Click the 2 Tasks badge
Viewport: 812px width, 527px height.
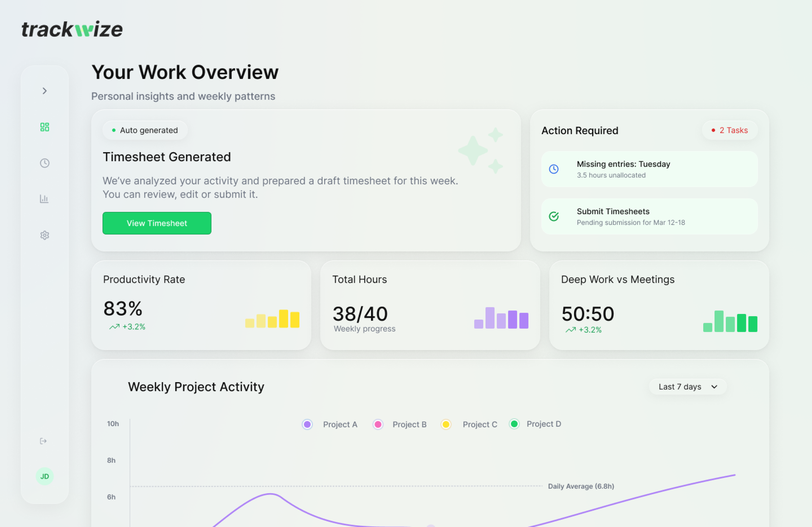point(730,130)
